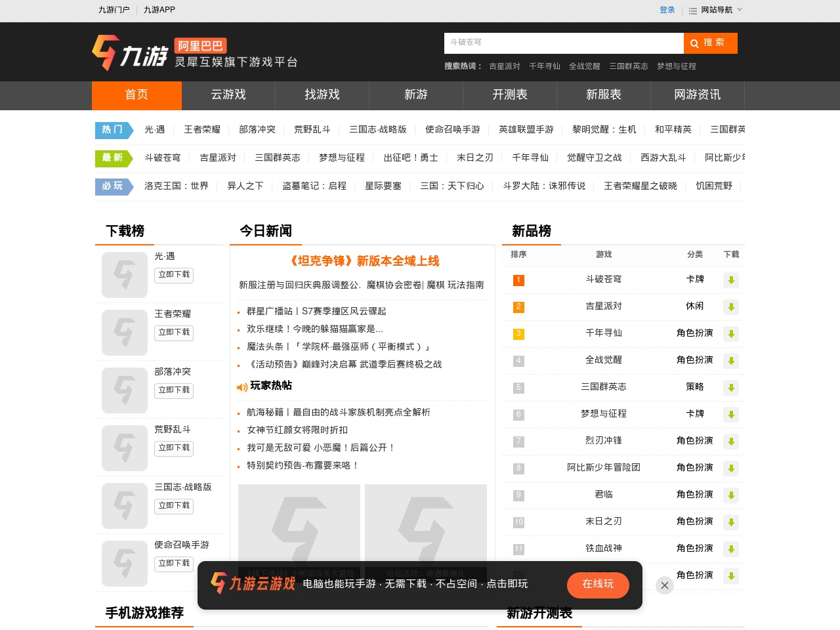840x630 pixels.
Task: Click the 在线玩 orange button
Action: (x=598, y=585)
